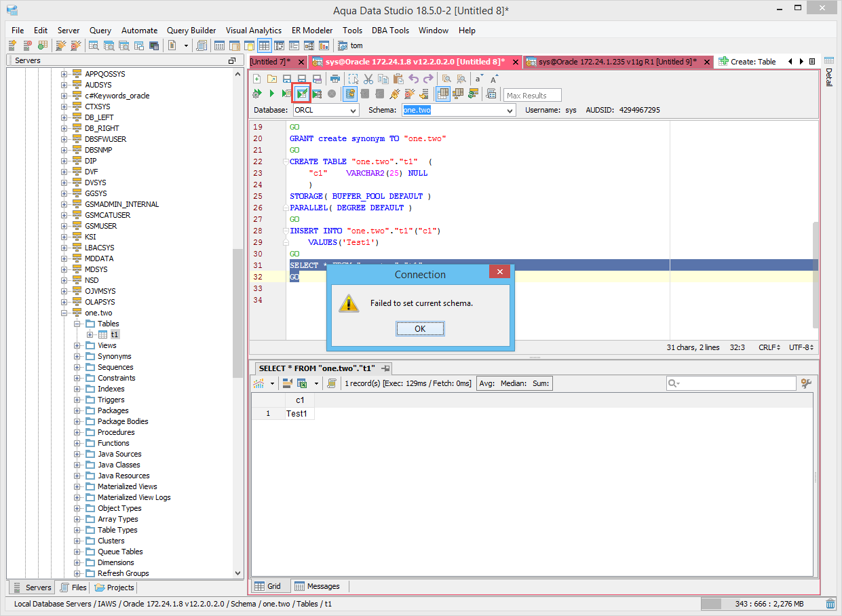
Task: Click the open file folder icon
Action: click(x=271, y=79)
